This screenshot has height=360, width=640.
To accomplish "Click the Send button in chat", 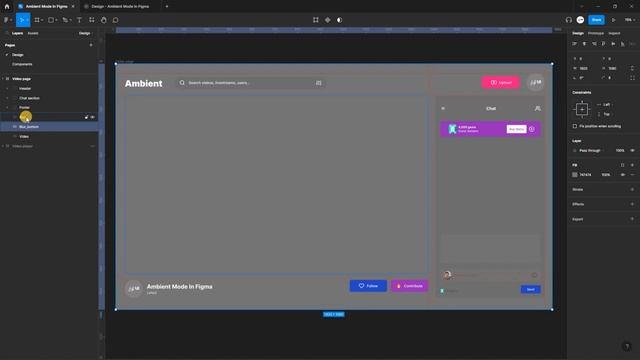I will coord(530,289).
